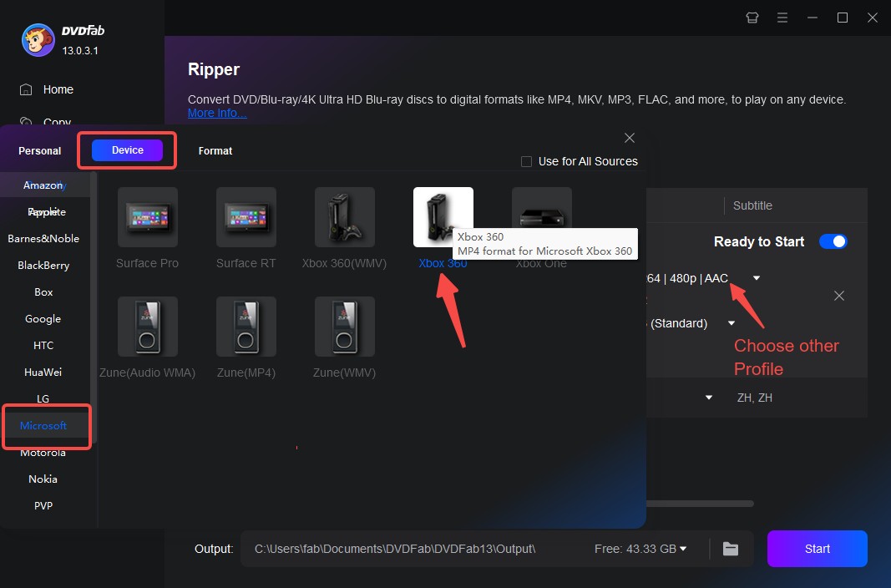
Task: Enable Use for All Sources checkbox
Action: 527,162
